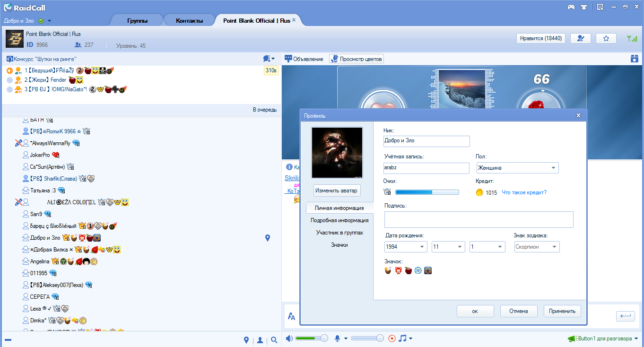Click the edit member card button
The width and height of the screenshot is (644, 347).
click(x=580, y=38)
